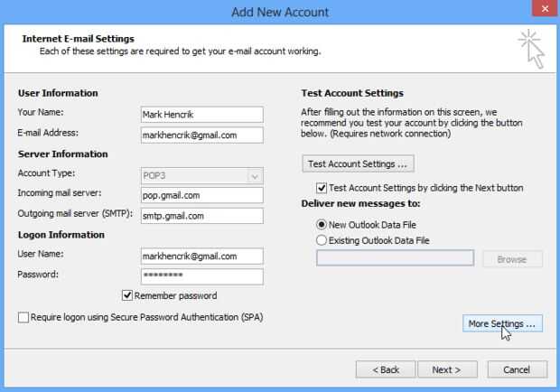Image resolution: width=560 pixels, height=392 pixels.
Task: Click the Password field
Action: 201,276
